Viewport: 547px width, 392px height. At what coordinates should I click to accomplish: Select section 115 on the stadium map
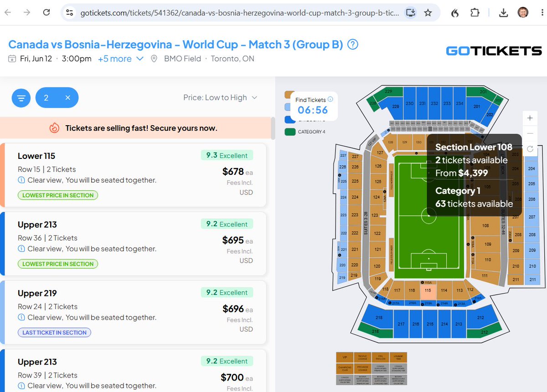click(428, 291)
